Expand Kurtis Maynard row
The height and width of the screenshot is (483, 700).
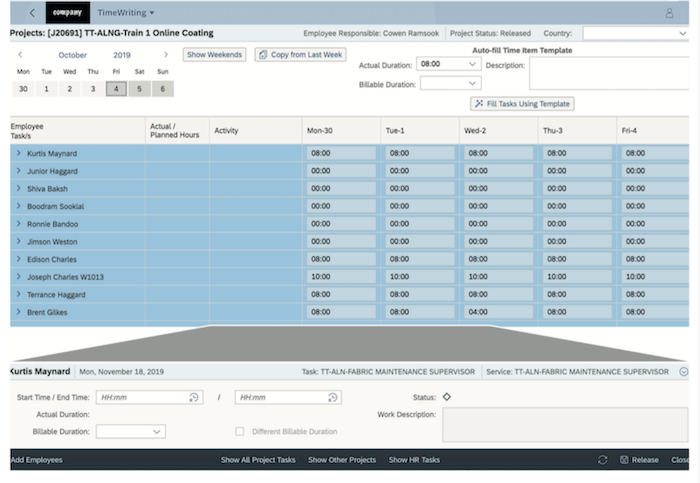[x=18, y=153]
